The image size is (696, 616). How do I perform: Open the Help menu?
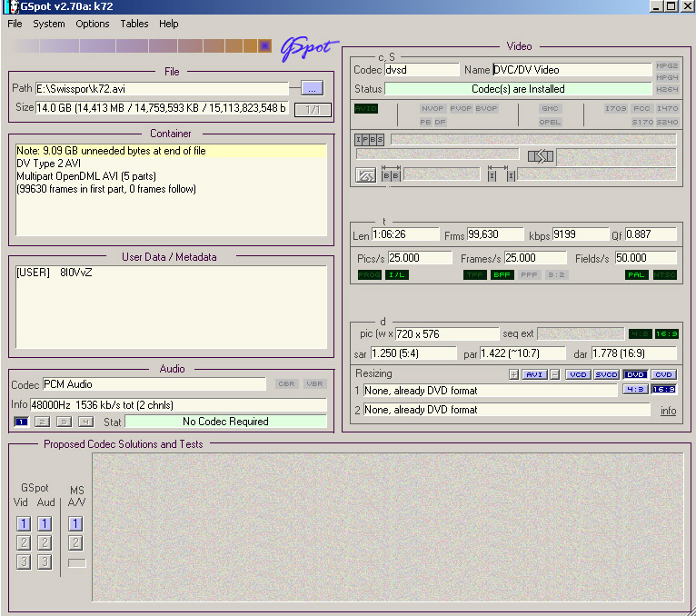pos(169,24)
